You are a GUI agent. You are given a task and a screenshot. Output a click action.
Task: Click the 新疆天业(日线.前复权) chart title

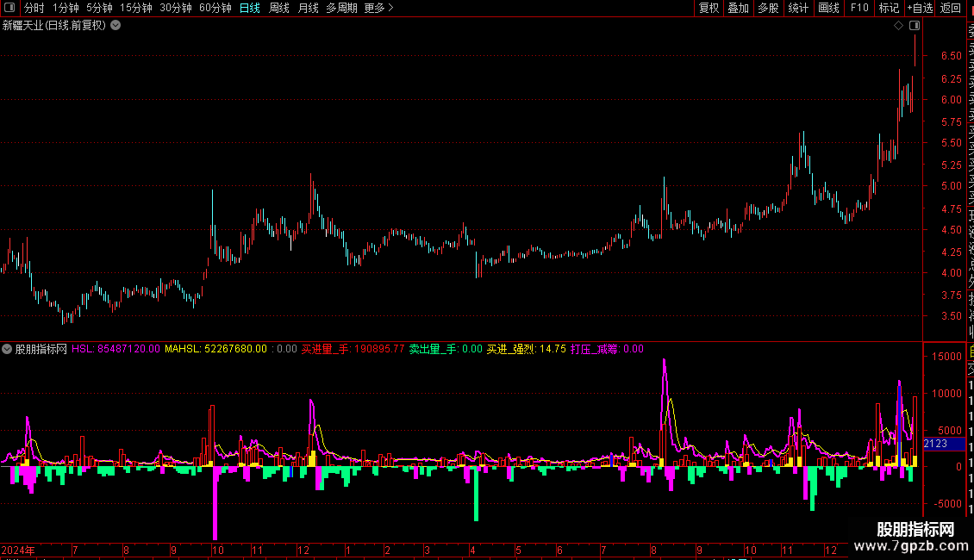pyautogui.click(x=54, y=26)
